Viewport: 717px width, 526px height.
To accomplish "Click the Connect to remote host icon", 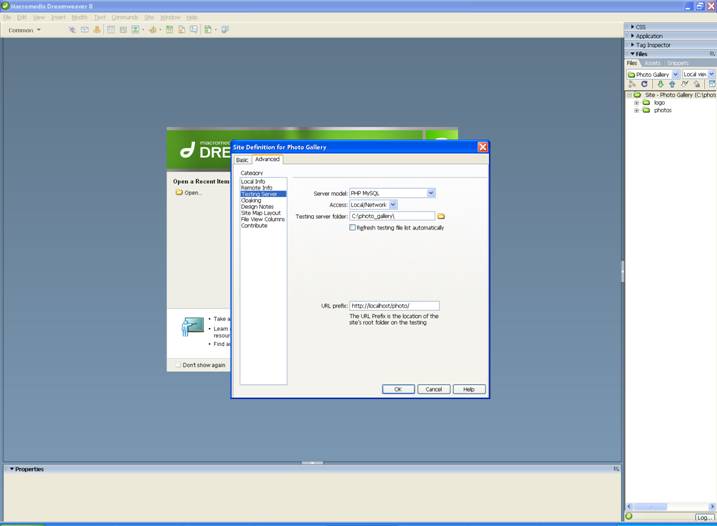I will click(x=632, y=84).
